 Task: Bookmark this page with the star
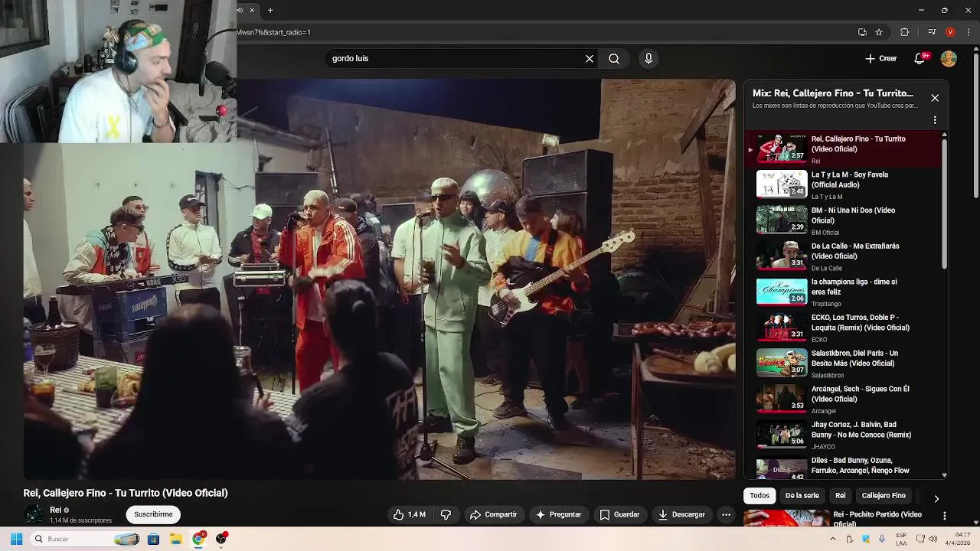pos(879,32)
